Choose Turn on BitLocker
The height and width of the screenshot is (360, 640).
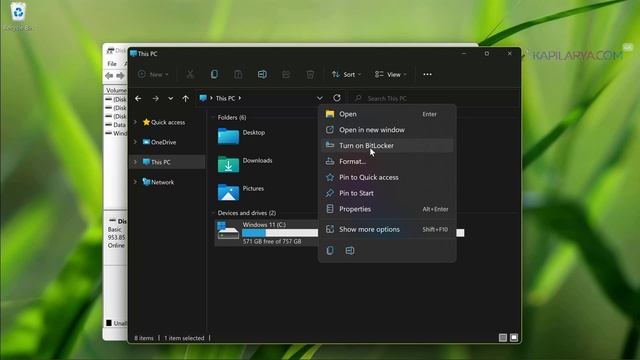(x=387, y=145)
